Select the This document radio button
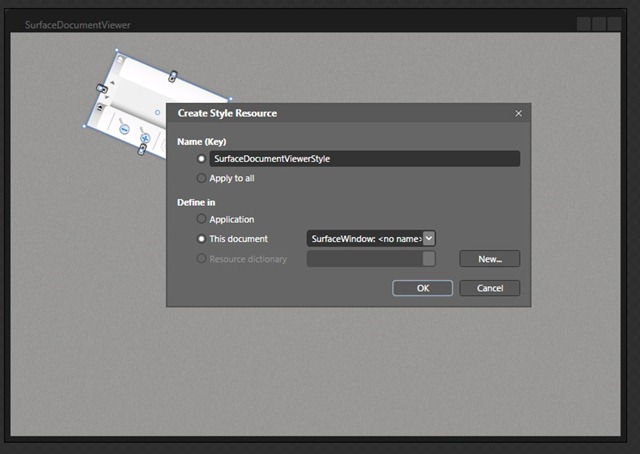 click(202, 239)
